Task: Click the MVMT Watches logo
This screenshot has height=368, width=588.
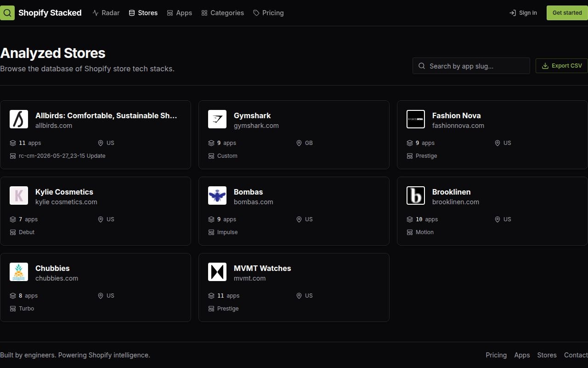Action: pyautogui.click(x=217, y=272)
